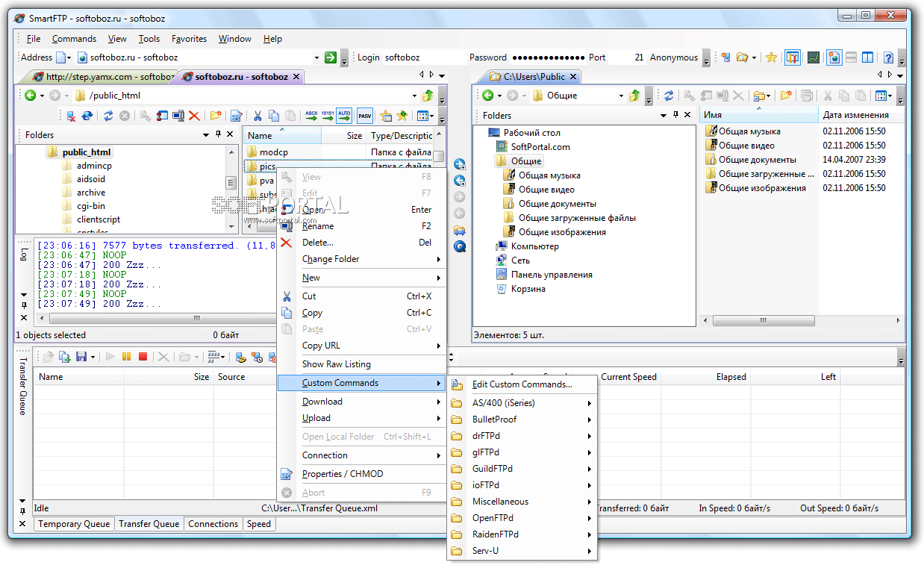Tile windows vertically icon in main toolbar
The image size is (924, 574).
[868, 57]
